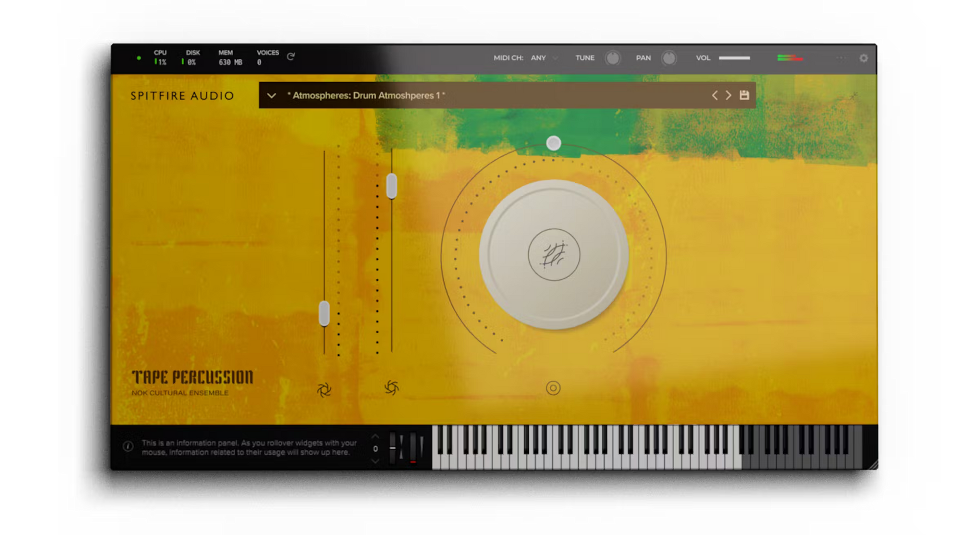Click the preset name Atmospheres: Drum Atmospheres 1

(x=365, y=95)
